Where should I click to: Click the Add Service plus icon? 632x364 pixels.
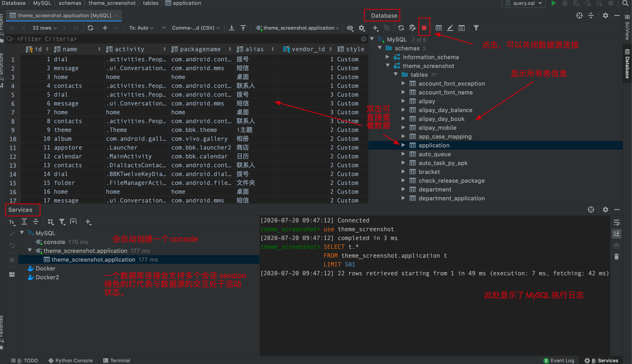88,222
